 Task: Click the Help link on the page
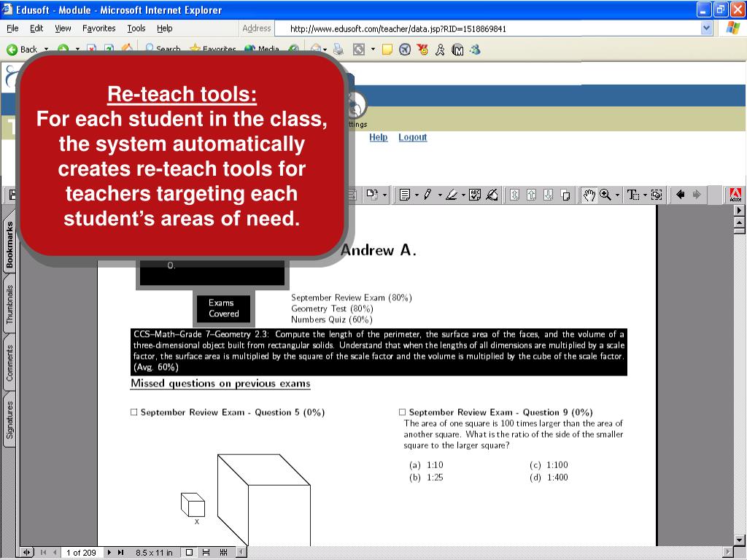(x=379, y=137)
